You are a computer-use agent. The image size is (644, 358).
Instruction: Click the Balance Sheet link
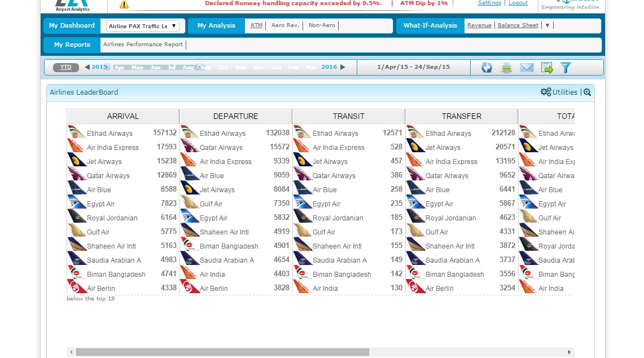pos(518,25)
